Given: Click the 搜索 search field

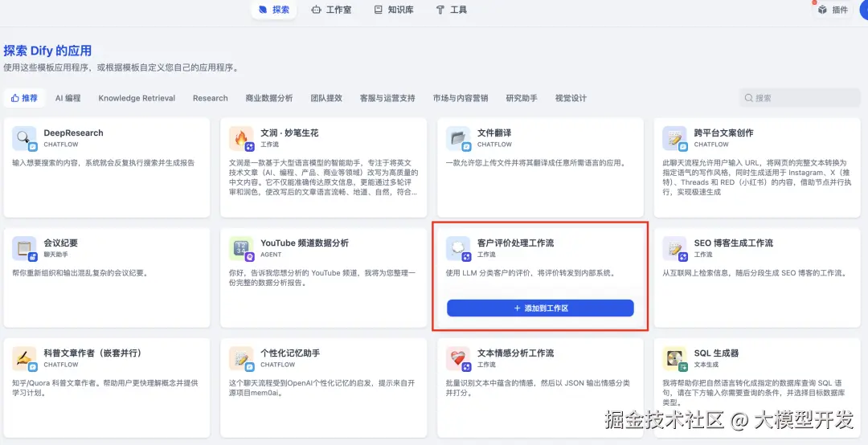Looking at the screenshot, I should [800, 98].
